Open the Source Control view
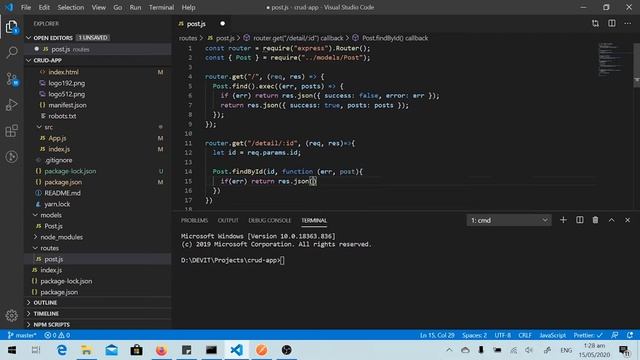This screenshot has width=640, height=360. pyautogui.click(x=11, y=79)
